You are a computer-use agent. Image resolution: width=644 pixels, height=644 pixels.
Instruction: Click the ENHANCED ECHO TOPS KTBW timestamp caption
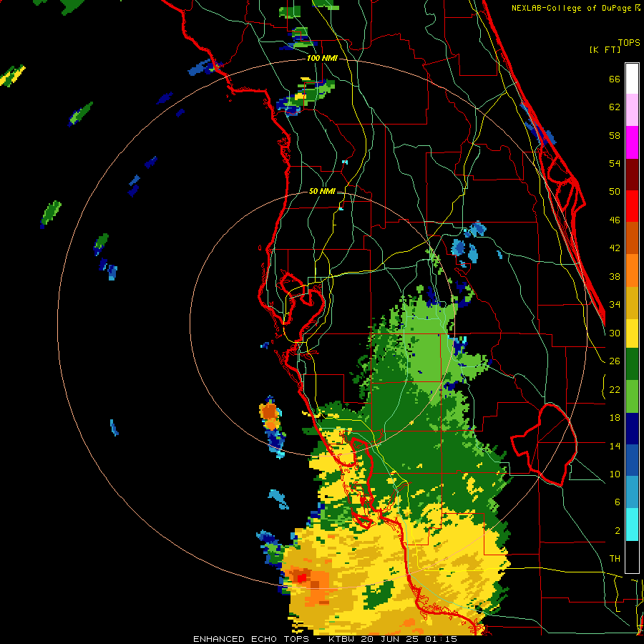[325, 639]
